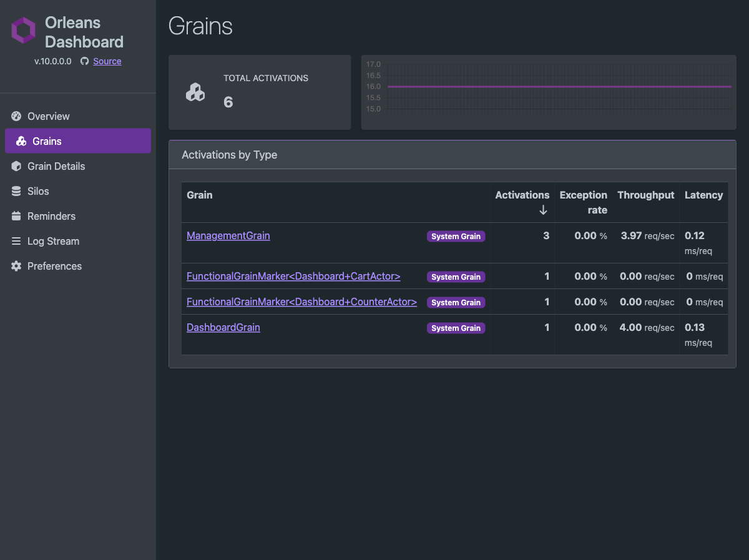This screenshot has height=560, width=749.
Task: Go to Grain Details
Action: point(78,166)
